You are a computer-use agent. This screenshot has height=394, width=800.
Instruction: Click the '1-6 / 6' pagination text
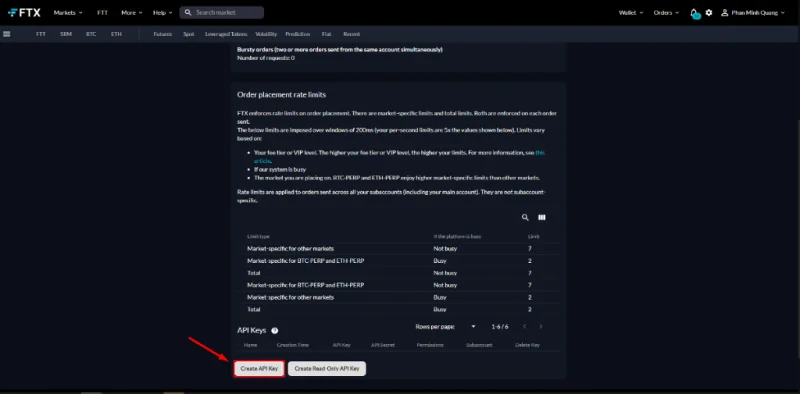tap(499, 327)
